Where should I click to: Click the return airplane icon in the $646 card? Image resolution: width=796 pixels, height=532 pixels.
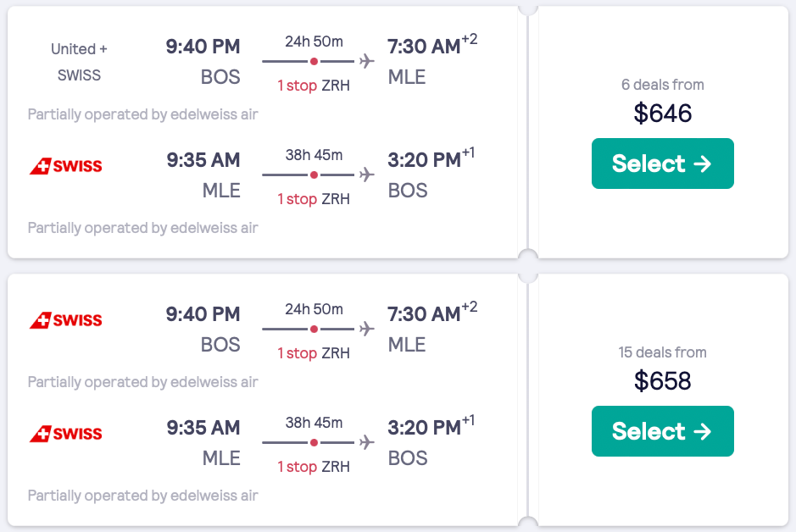point(366,175)
